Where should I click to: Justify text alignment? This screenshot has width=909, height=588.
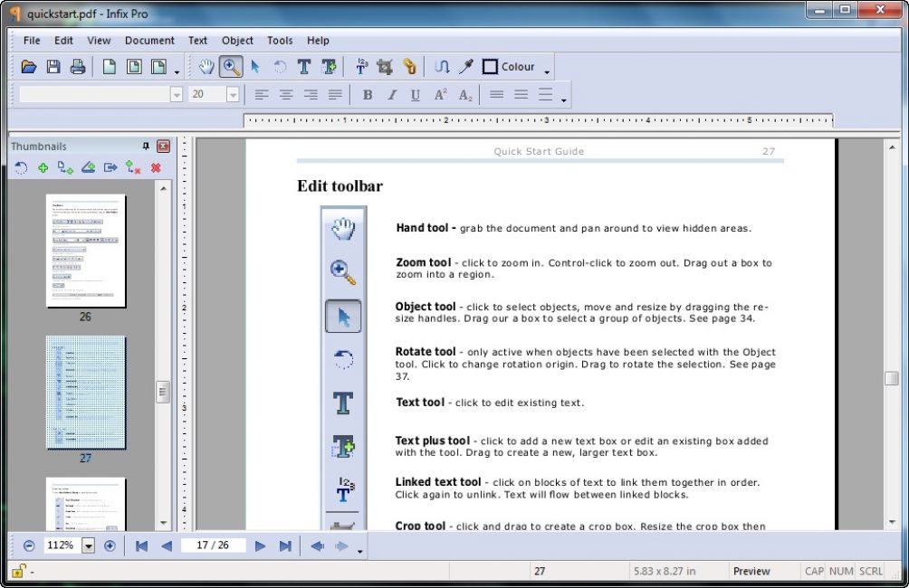[334, 95]
